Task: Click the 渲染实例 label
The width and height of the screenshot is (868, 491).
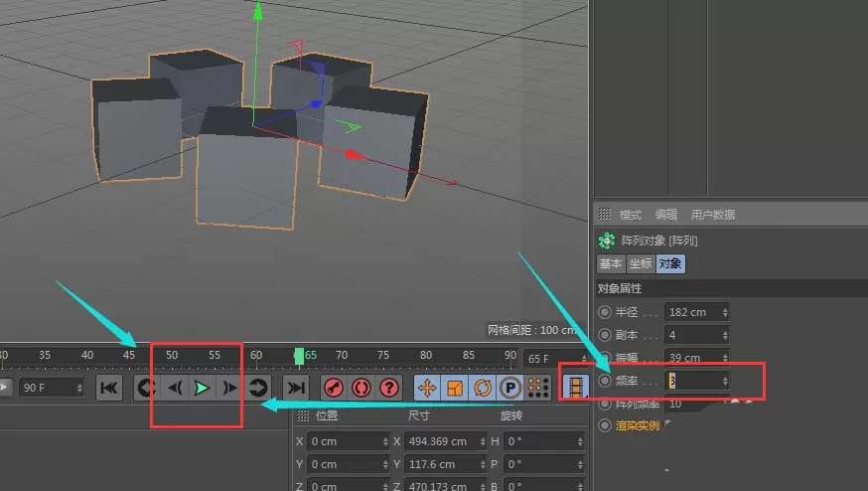Action: click(x=638, y=425)
